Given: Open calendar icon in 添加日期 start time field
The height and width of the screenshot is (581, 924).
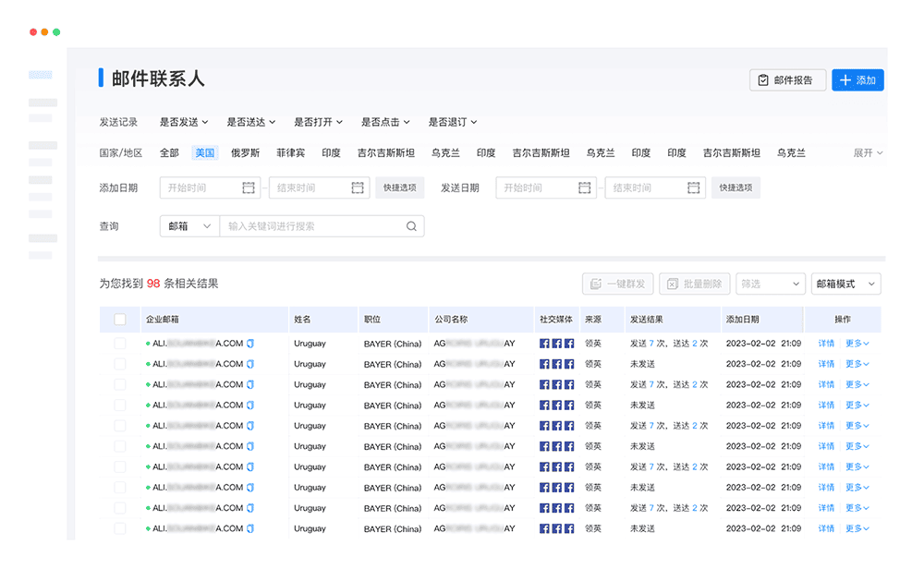Looking at the screenshot, I should pos(249,188).
